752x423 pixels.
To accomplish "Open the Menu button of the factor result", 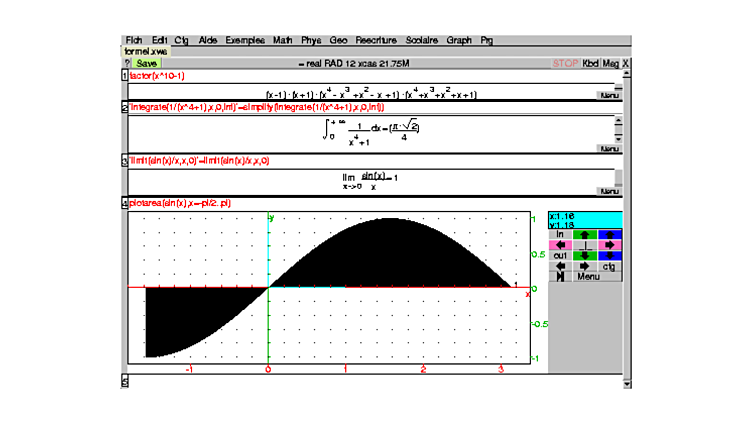I will click(x=608, y=96).
